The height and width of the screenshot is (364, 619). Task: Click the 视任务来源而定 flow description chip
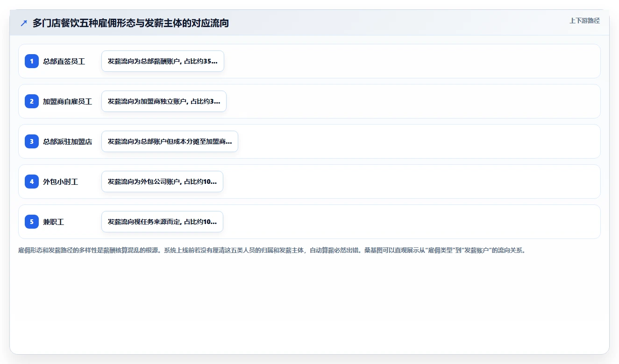click(162, 222)
